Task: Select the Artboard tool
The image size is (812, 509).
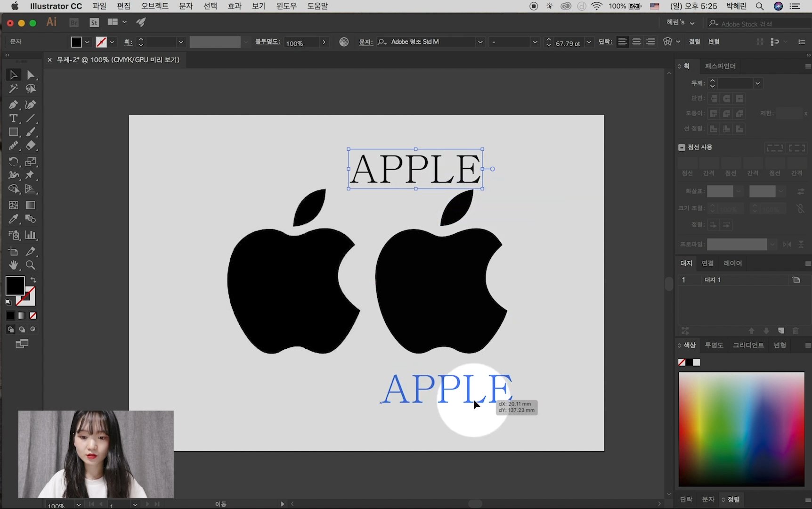Action: 14,251
